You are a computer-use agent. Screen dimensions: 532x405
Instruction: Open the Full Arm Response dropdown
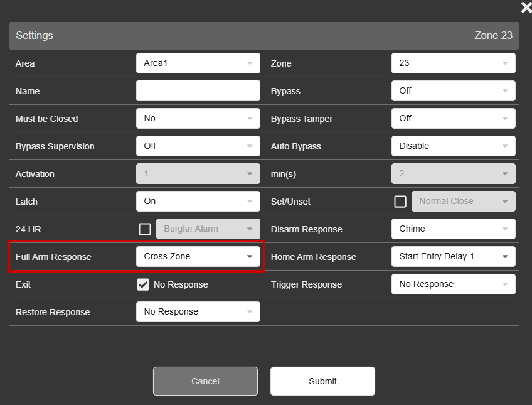[198, 257]
